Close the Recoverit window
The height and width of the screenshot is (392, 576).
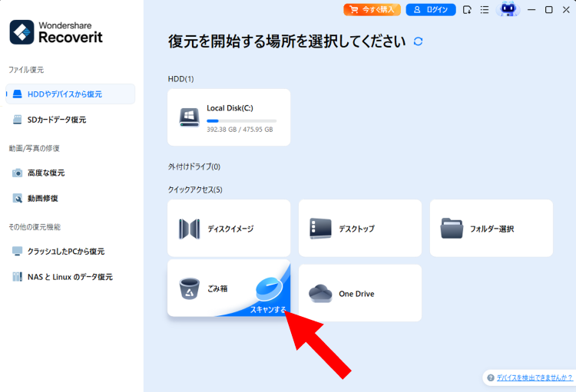[x=566, y=10]
